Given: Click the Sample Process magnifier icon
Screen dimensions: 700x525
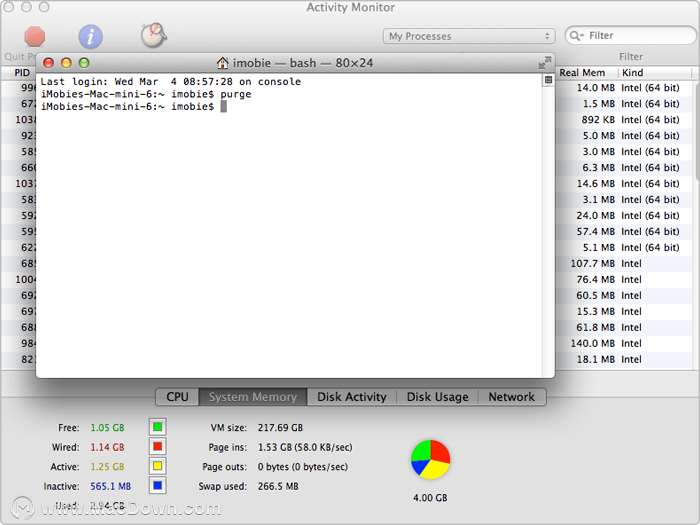Looking at the screenshot, I should 154,35.
